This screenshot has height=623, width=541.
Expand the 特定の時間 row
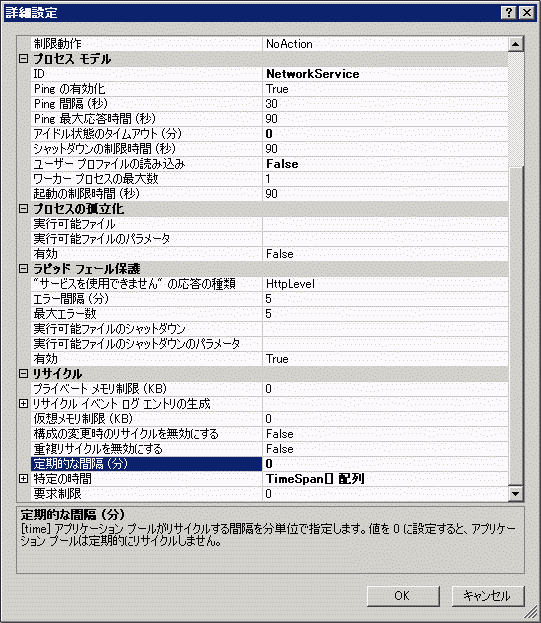tap(23, 478)
